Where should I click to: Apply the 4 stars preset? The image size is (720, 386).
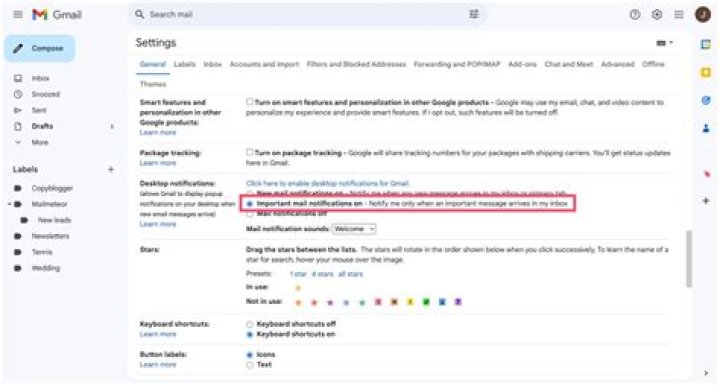(322, 274)
